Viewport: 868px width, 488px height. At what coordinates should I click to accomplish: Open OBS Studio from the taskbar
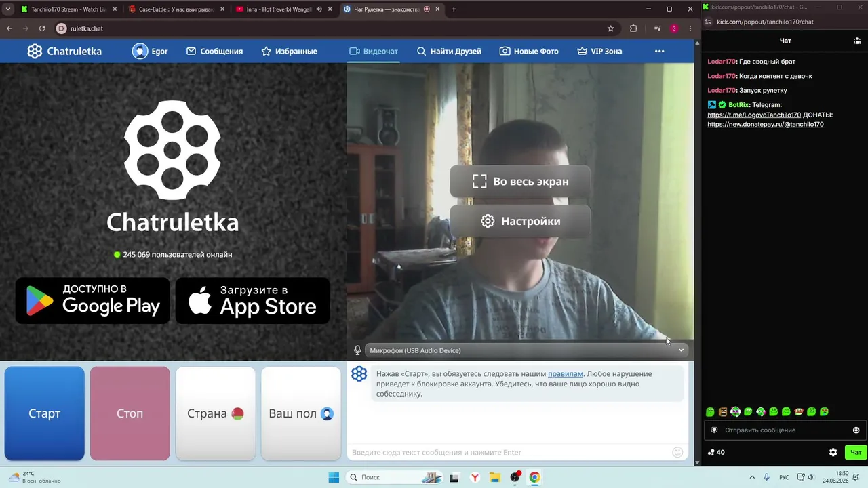coord(515,477)
